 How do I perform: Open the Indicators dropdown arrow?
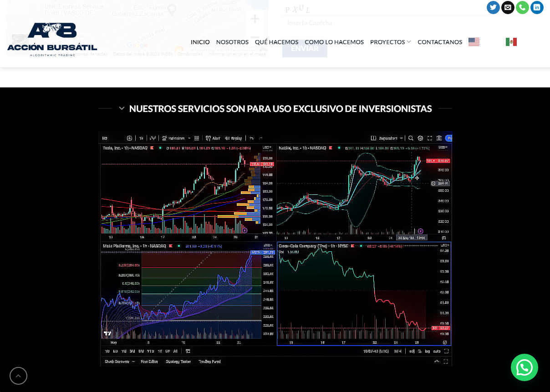click(x=189, y=138)
